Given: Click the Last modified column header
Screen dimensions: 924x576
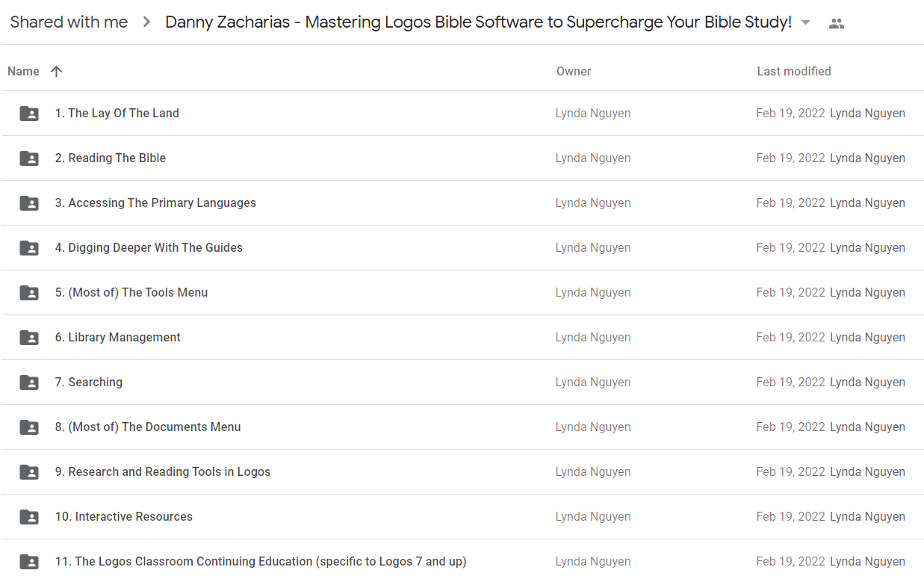Looking at the screenshot, I should [x=794, y=72].
